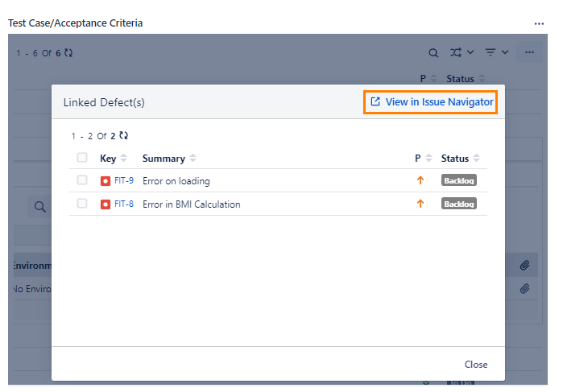Click the 1 - 2 Of 2 counter text
Screen dimensions: 563x392
(93, 136)
